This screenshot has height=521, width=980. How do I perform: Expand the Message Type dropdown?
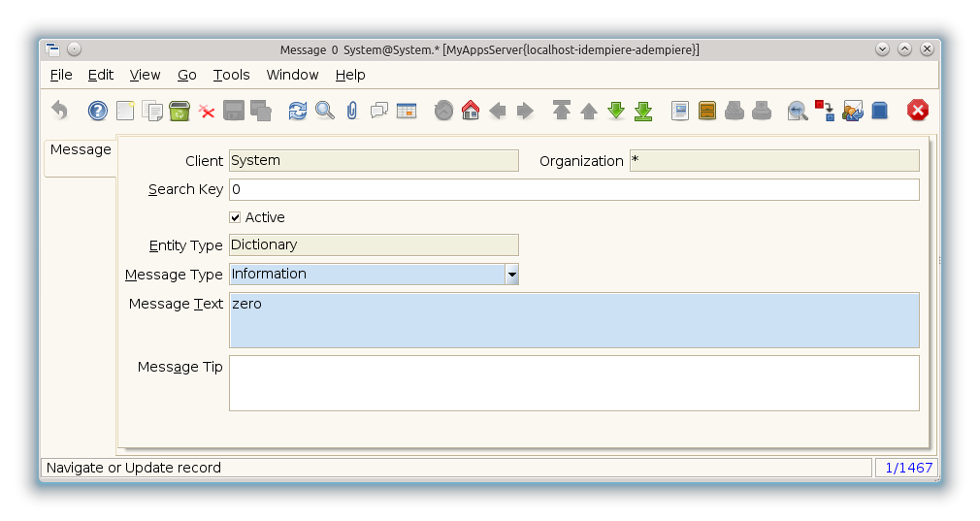tap(511, 275)
